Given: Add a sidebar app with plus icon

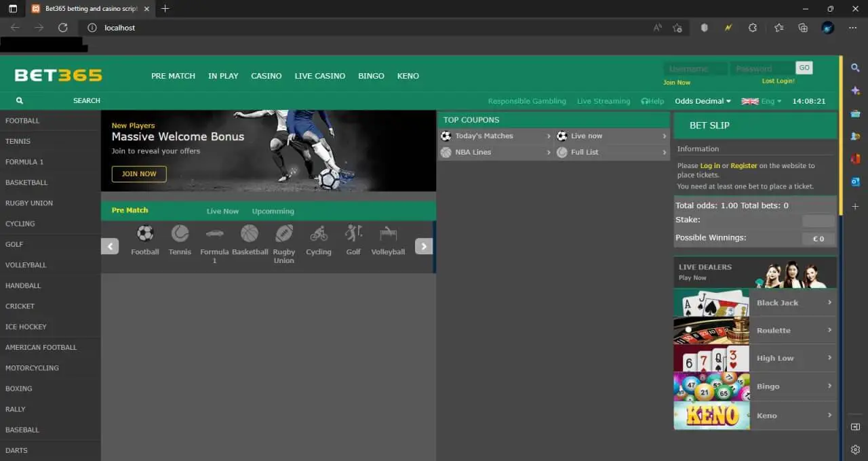Looking at the screenshot, I should click(x=855, y=206).
